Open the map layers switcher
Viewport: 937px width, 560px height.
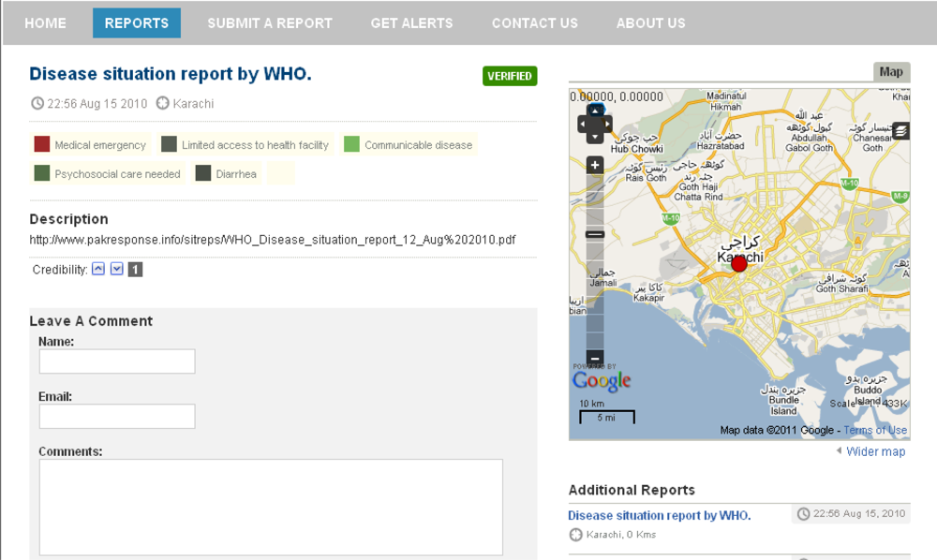[x=900, y=131]
